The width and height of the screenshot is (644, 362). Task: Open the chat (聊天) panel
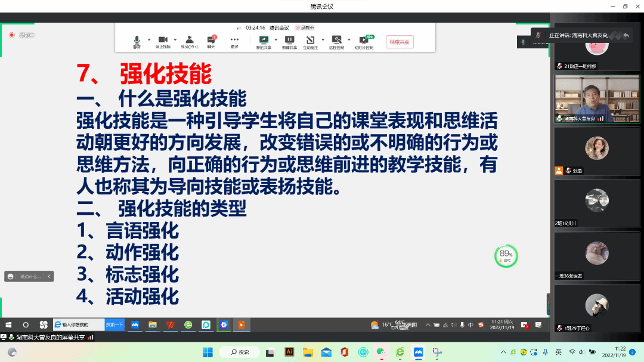coord(211,42)
